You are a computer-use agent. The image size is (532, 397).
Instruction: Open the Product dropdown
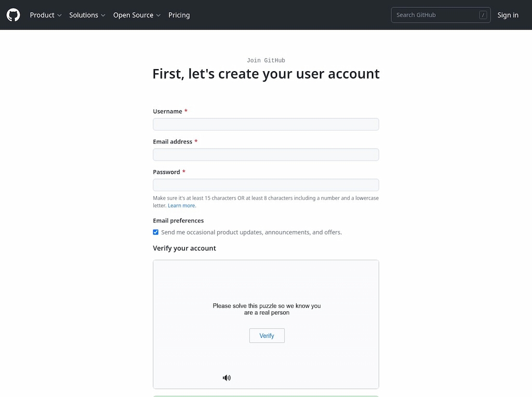(x=43, y=15)
